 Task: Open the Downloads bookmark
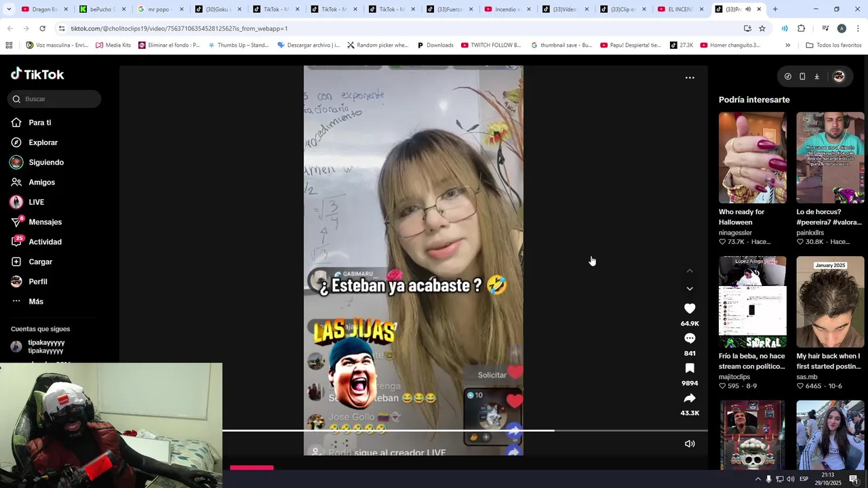pyautogui.click(x=435, y=45)
